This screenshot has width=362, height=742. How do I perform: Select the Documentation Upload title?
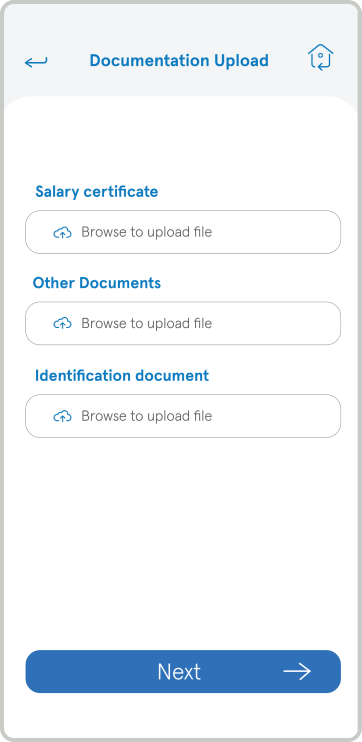(179, 61)
